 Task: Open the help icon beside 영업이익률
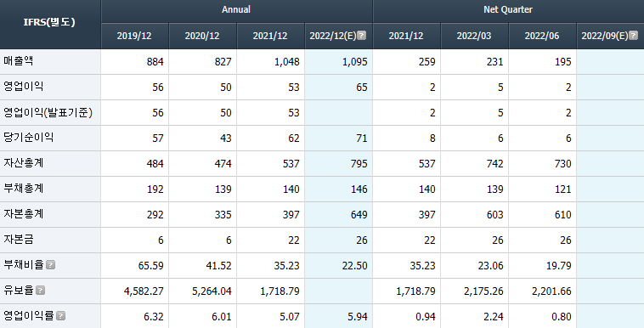click(x=61, y=315)
